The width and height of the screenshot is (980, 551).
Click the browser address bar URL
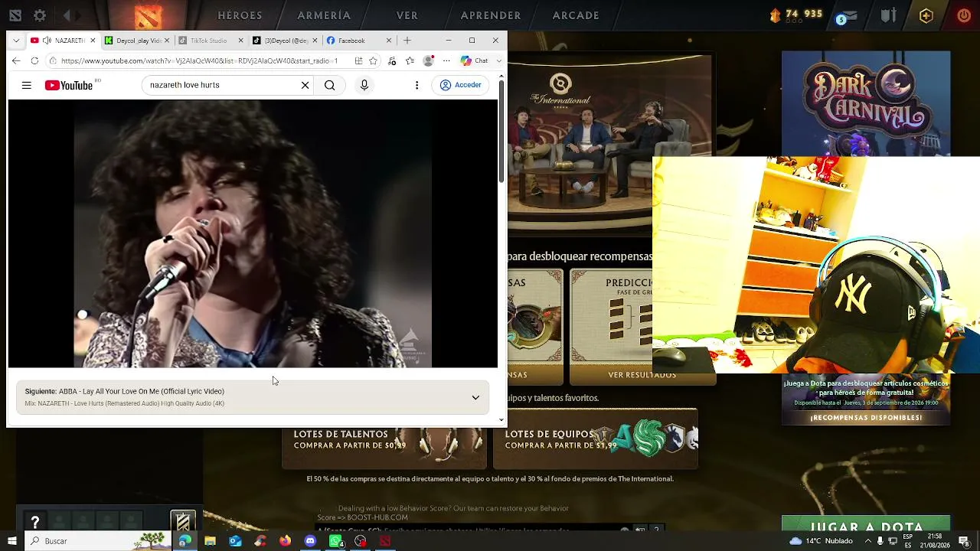pyautogui.click(x=199, y=60)
